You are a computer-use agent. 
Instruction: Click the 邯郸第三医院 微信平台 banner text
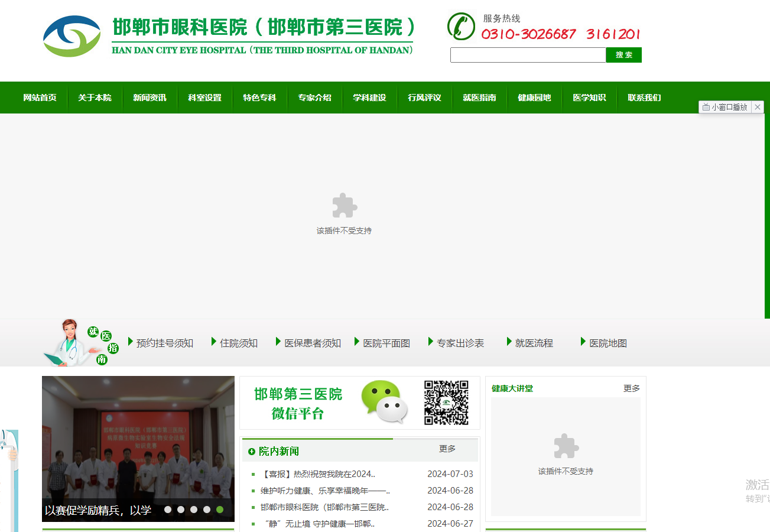pos(298,404)
